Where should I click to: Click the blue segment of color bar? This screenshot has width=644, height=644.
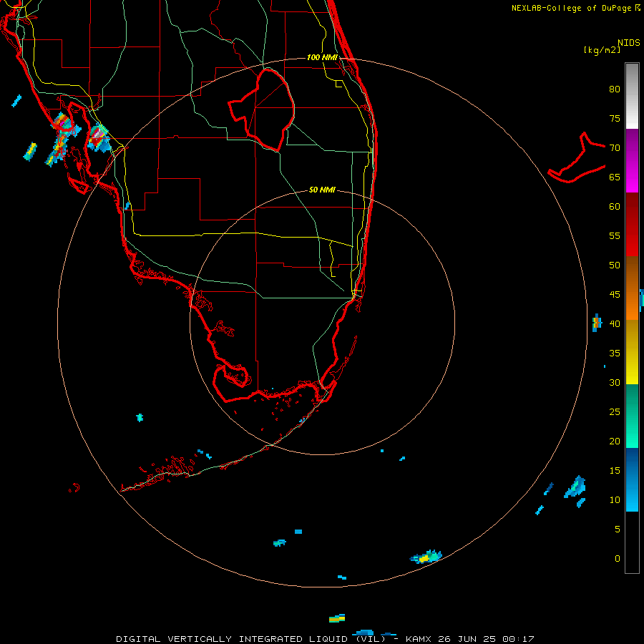click(632, 479)
